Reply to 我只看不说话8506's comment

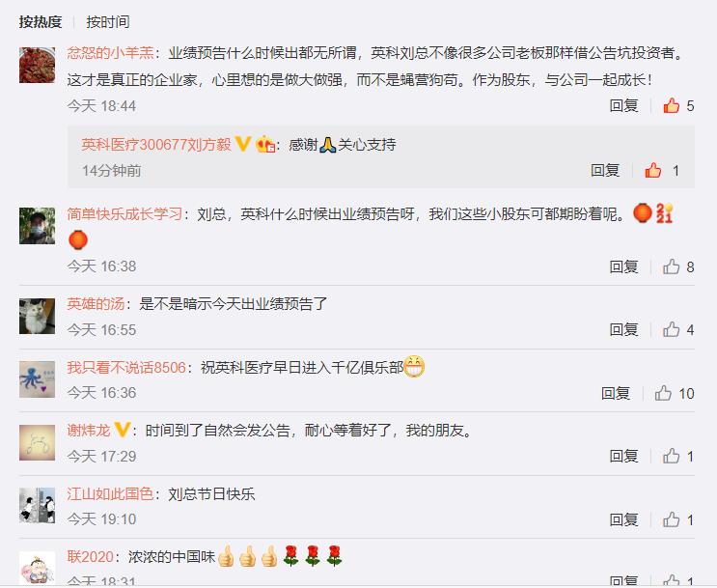coord(616,393)
